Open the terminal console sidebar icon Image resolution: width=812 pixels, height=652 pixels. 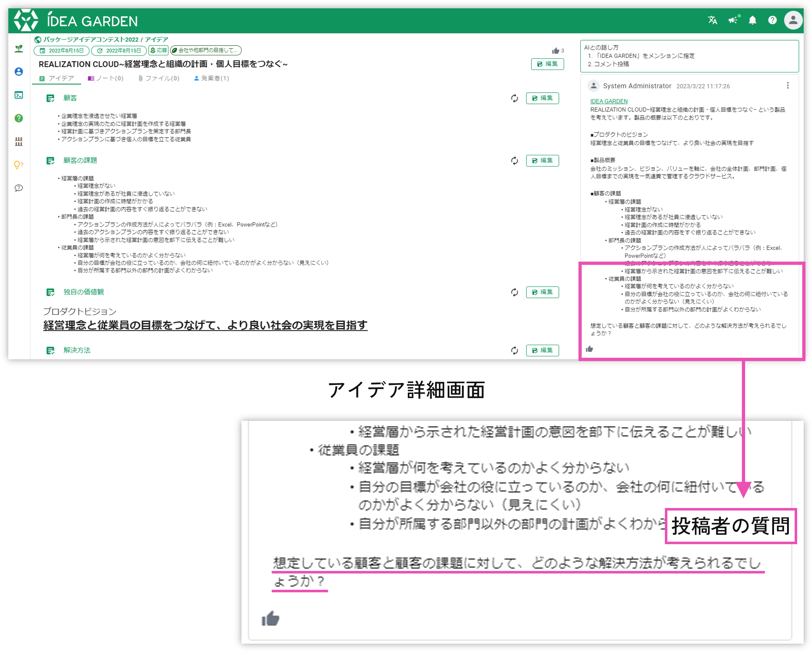pos(18,95)
